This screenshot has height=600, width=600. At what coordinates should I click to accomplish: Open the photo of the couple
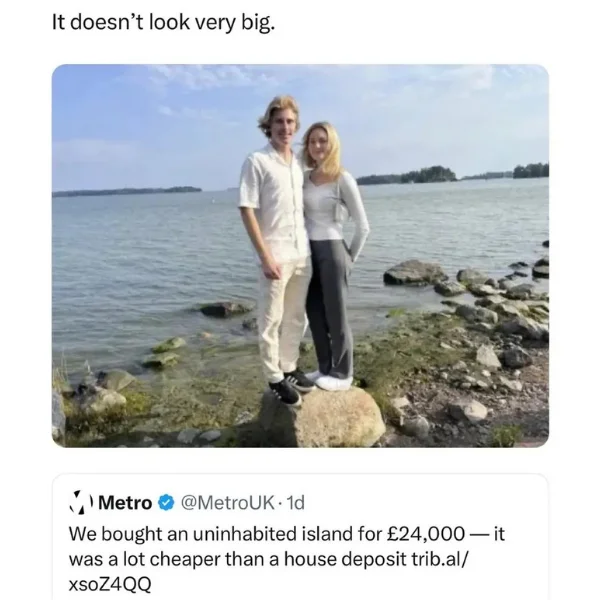pos(300,256)
